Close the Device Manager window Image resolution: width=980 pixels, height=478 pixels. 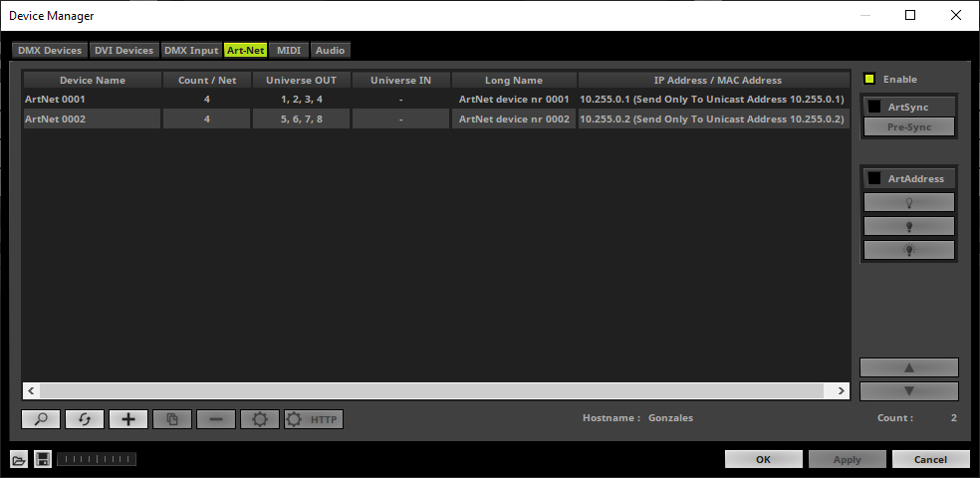tap(956, 16)
